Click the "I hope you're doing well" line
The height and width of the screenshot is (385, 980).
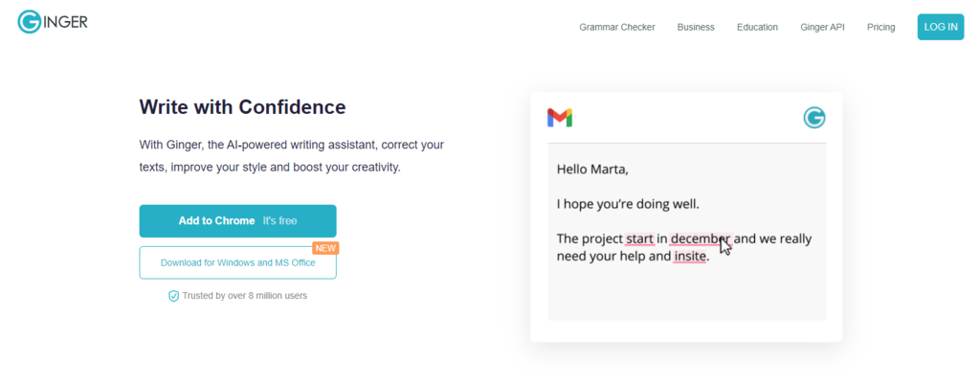click(x=628, y=204)
